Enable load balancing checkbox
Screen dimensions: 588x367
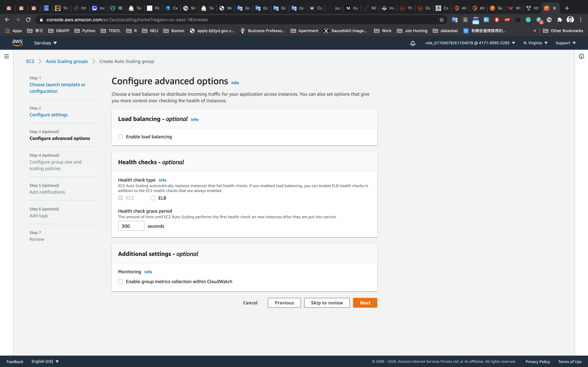[x=121, y=137]
